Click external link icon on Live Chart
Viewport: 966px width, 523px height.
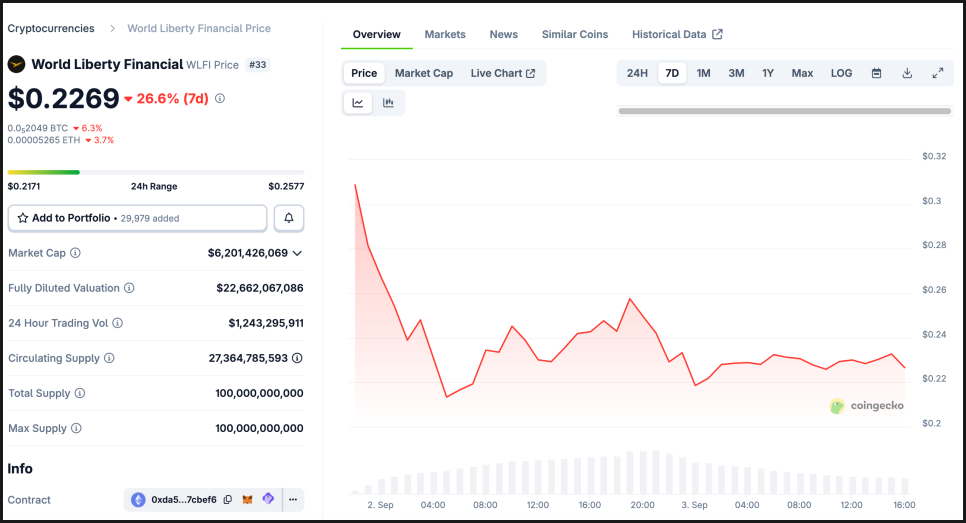(530, 73)
